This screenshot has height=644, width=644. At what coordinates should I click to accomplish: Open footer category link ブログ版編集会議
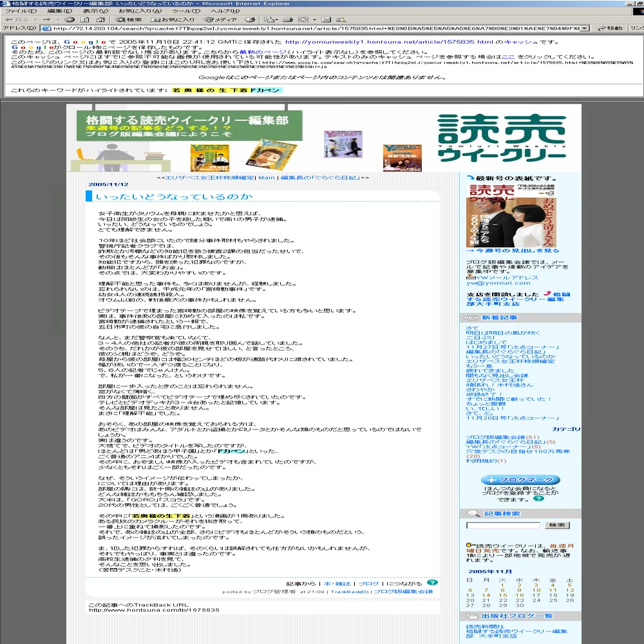403,591
